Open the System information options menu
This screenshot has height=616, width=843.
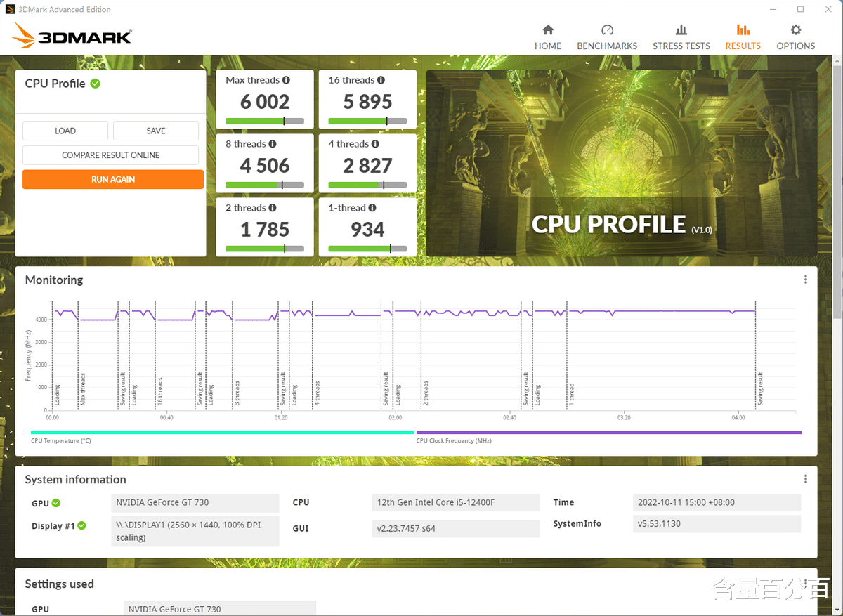[x=805, y=478]
